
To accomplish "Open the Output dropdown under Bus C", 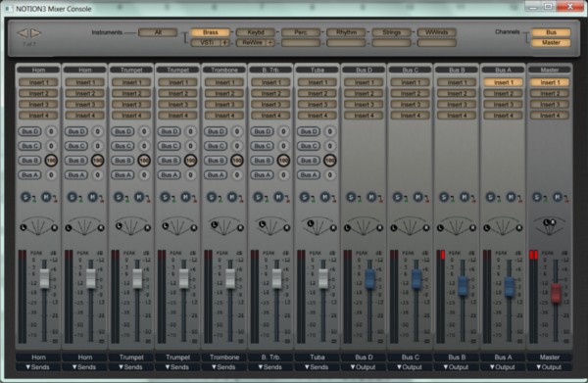I will 411,367.
